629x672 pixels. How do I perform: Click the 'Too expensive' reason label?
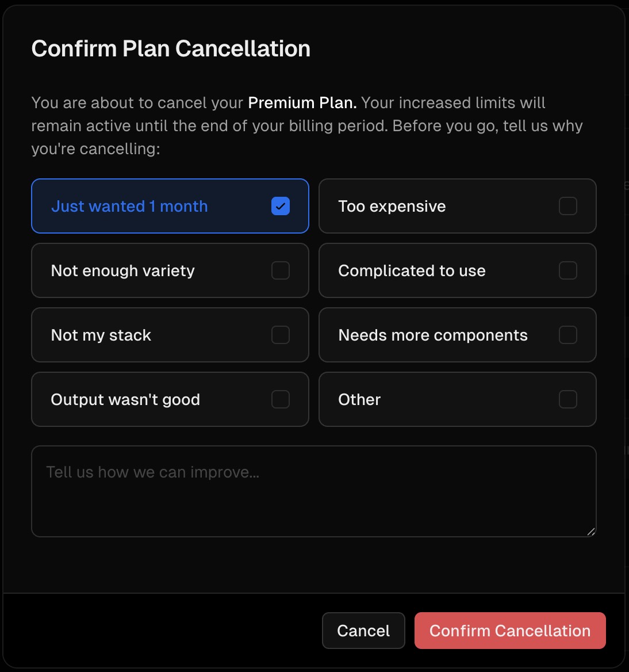click(x=392, y=206)
